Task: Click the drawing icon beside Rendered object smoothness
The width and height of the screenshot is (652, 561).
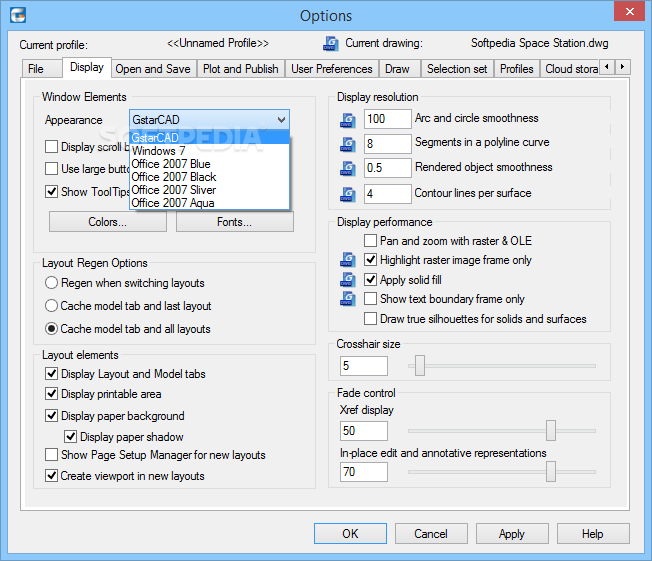Action: tap(348, 168)
